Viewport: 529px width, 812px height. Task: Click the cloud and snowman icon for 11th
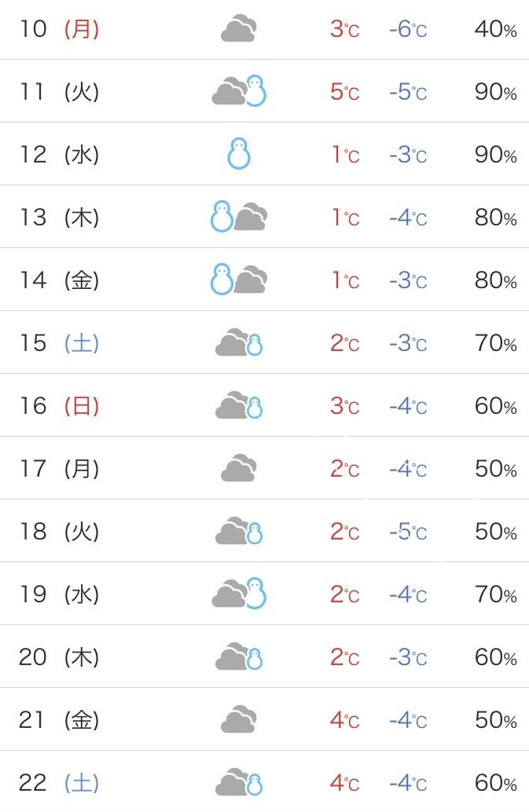tap(239, 91)
